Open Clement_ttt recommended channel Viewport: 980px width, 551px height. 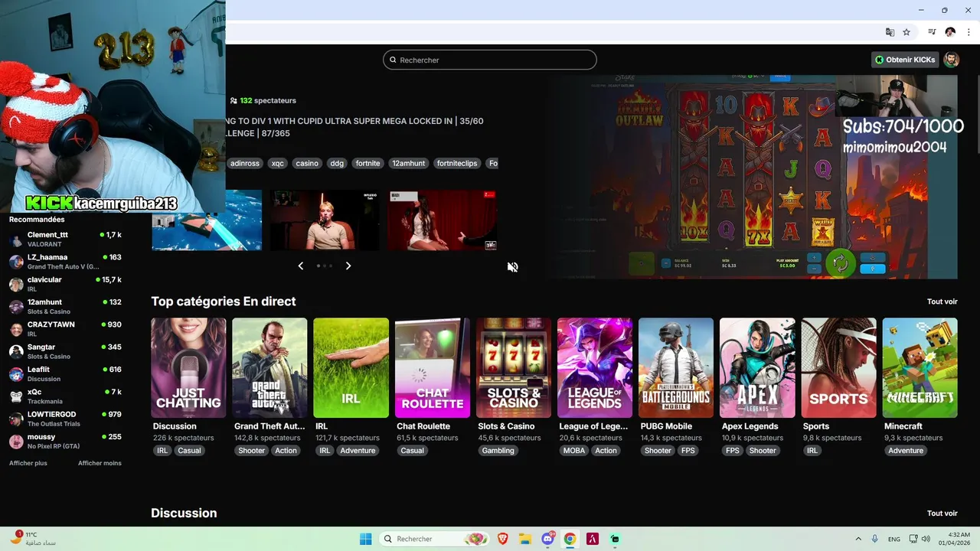[x=65, y=239]
